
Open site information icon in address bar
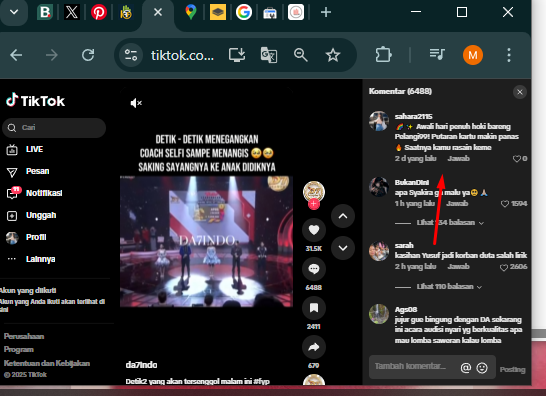point(131,55)
